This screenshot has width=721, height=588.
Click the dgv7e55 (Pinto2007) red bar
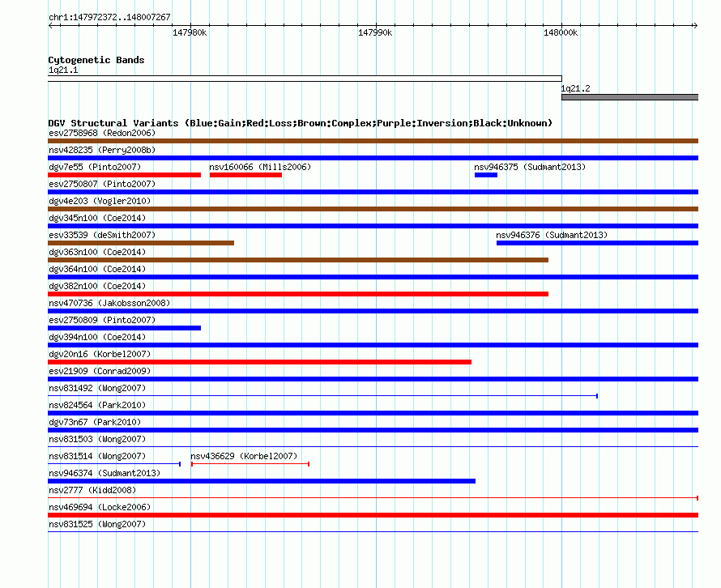coord(124,175)
